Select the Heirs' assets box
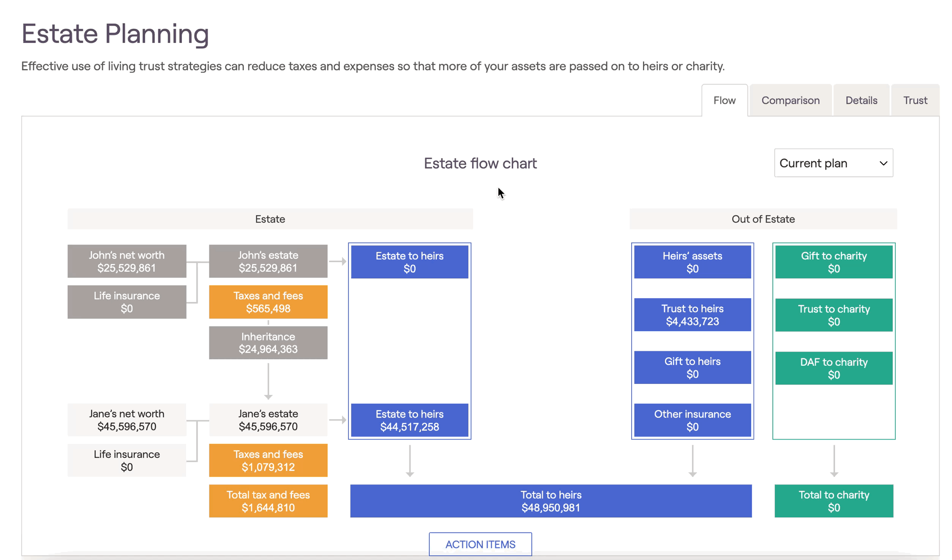Viewport: 952px width, 560px height. [692, 262]
